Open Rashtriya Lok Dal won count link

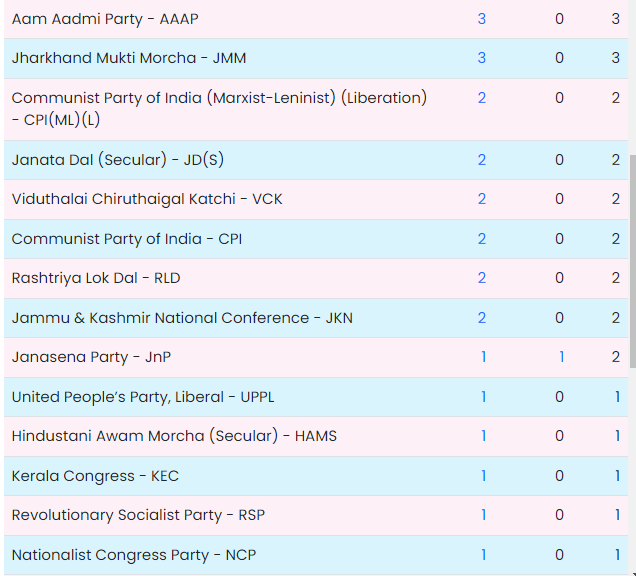[x=481, y=278]
